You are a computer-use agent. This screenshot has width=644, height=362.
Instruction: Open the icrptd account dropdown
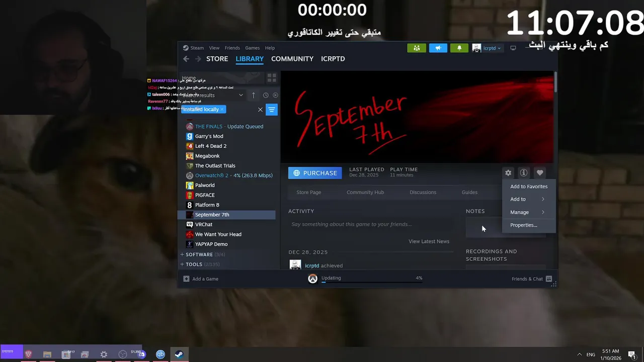[x=492, y=48]
